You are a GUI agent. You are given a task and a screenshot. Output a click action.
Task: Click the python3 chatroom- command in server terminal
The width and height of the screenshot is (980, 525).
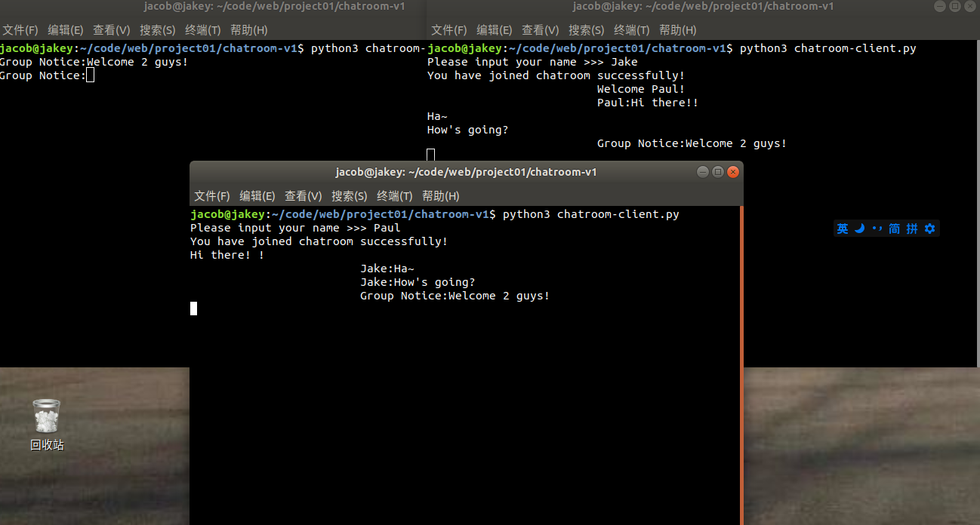(368, 48)
